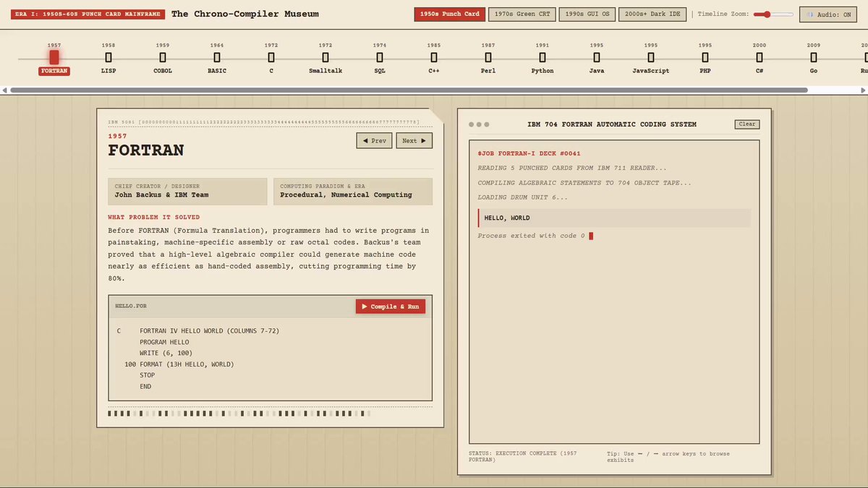The height and width of the screenshot is (488, 868).
Task: Click 'Process exited with code 0' text
Action: (x=532, y=236)
